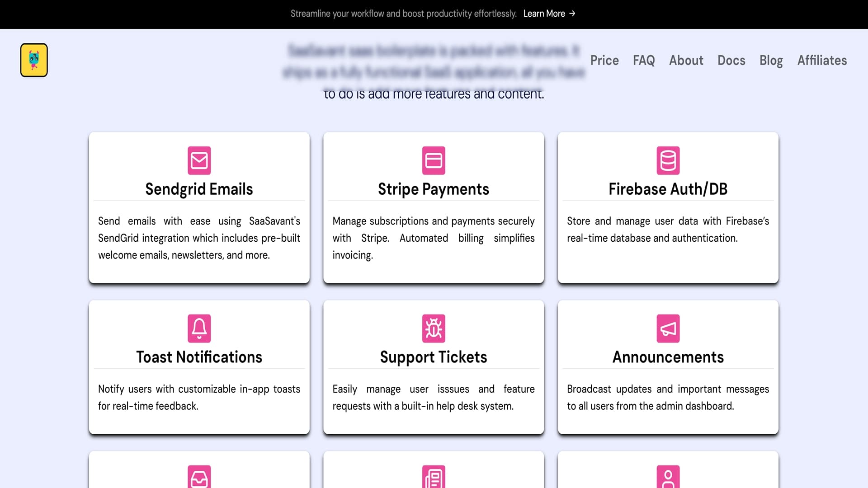Open the Price navigation menu item
Viewport: 868px width, 488px height.
pyautogui.click(x=604, y=60)
